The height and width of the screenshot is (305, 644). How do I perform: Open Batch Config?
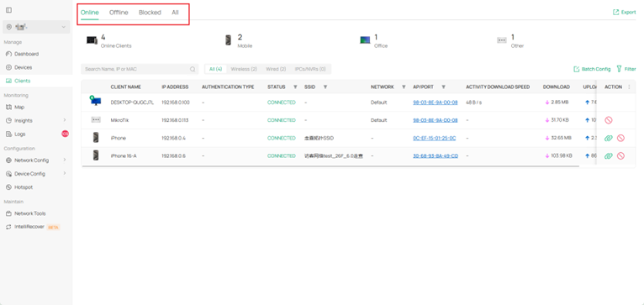592,69
